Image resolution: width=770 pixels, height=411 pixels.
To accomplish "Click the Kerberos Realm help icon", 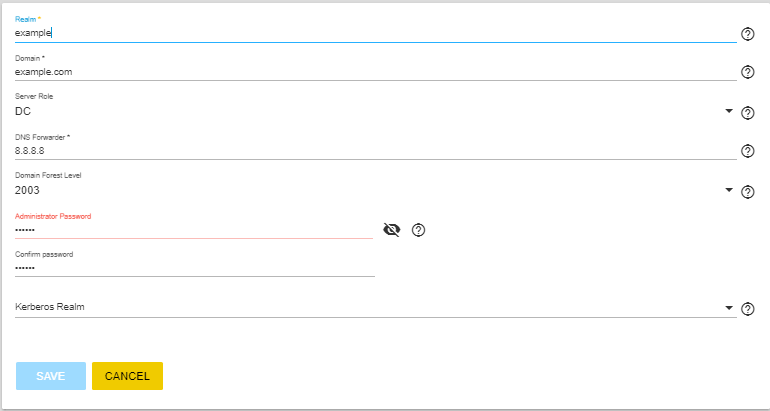I will 747,309.
